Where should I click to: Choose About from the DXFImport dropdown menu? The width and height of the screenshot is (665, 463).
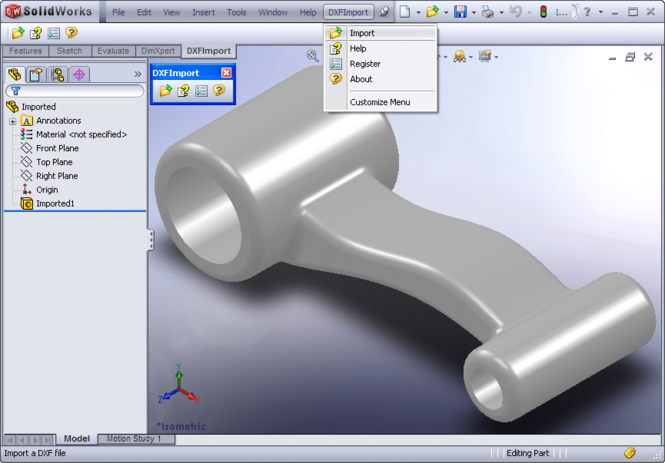click(380, 79)
